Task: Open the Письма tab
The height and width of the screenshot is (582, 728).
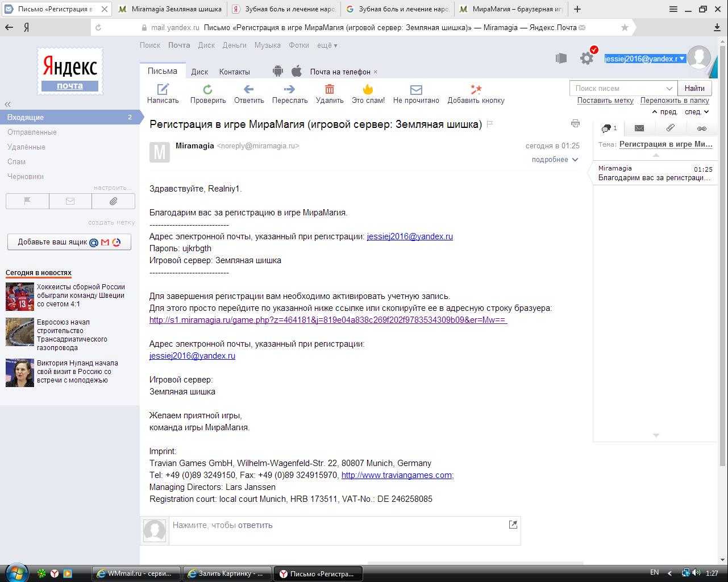Action: coord(163,71)
